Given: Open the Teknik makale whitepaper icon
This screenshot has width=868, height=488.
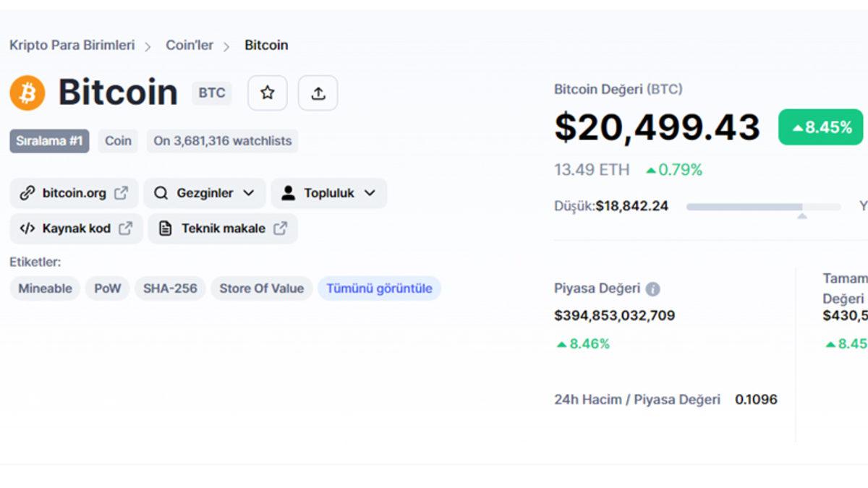Looking at the screenshot, I should [x=166, y=228].
